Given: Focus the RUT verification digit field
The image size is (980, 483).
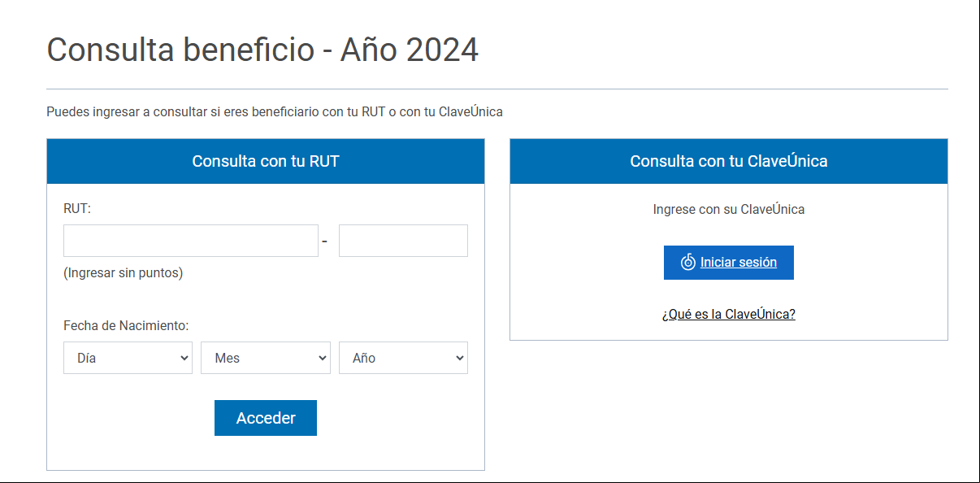Looking at the screenshot, I should point(403,241).
